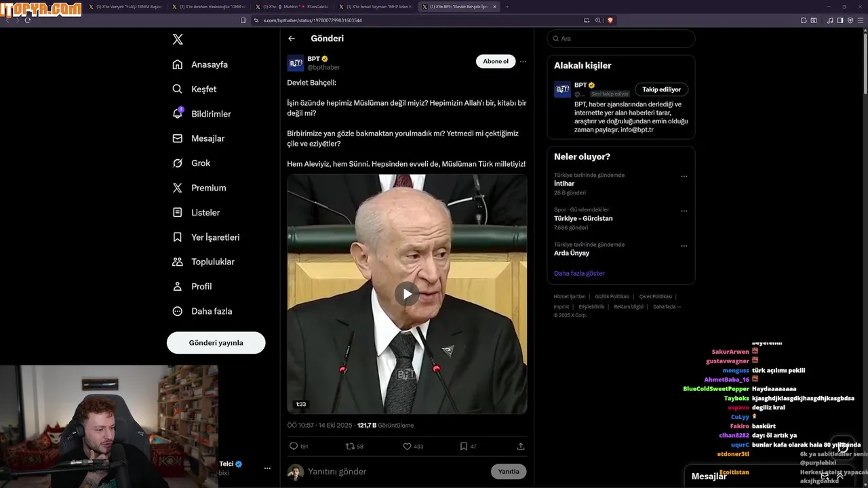Click the Abone ol button
Image resolution: width=868 pixels, height=488 pixels.
pyautogui.click(x=496, y=61)
